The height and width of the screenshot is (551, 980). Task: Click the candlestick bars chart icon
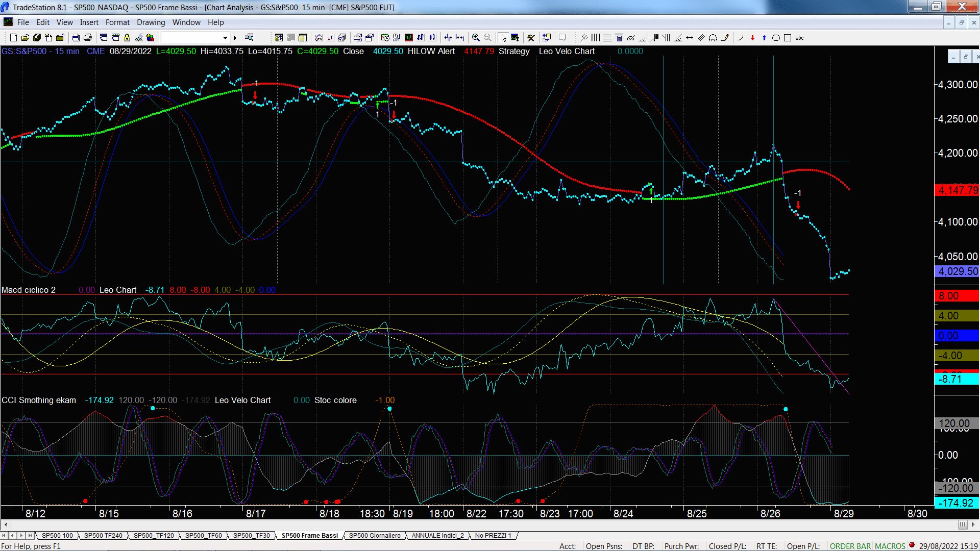coord(432,38)
